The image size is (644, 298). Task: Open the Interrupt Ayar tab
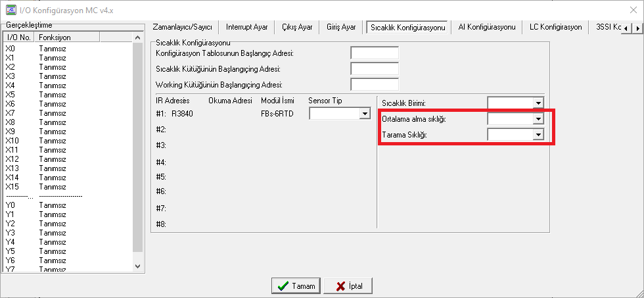246,27
